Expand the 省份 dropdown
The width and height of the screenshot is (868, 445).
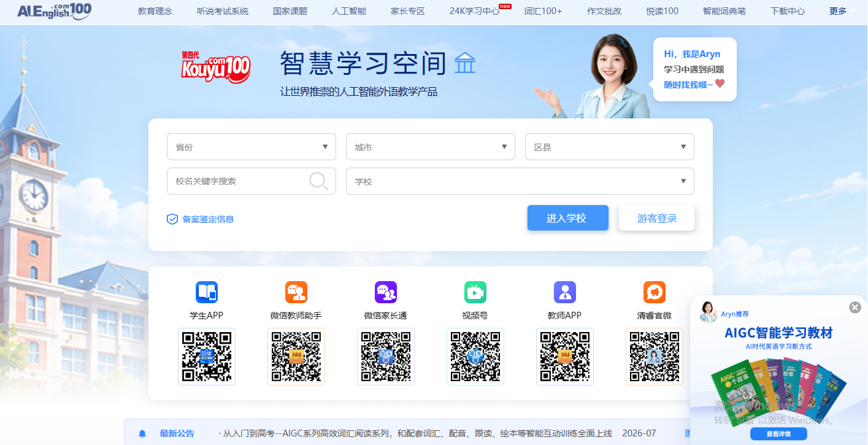pyautogui.click(x=252, y=147)
